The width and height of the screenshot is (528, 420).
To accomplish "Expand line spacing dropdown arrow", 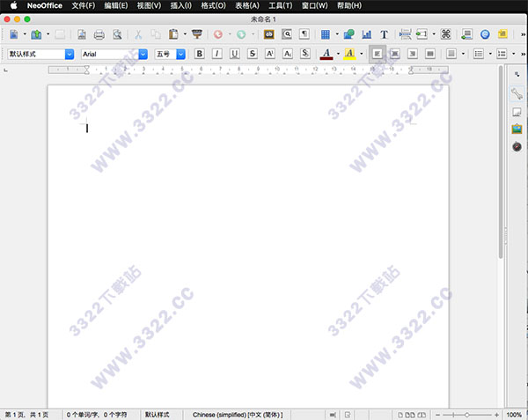I will tap(463, 54).
